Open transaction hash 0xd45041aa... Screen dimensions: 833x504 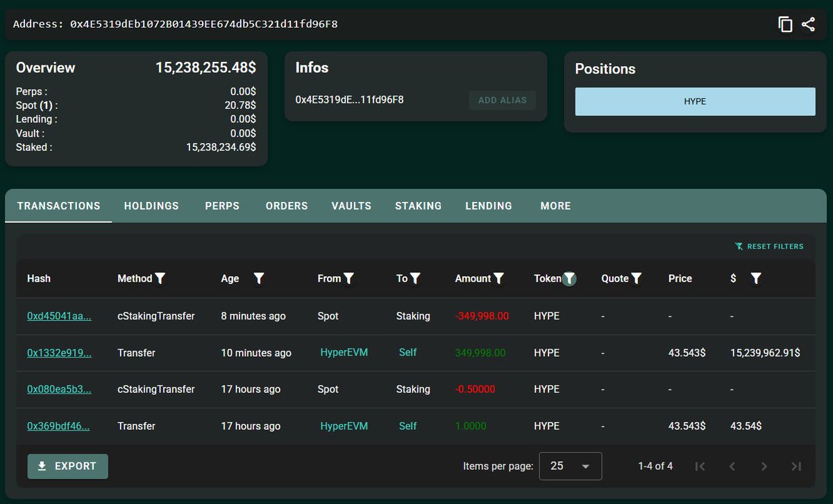pos(59,316)
